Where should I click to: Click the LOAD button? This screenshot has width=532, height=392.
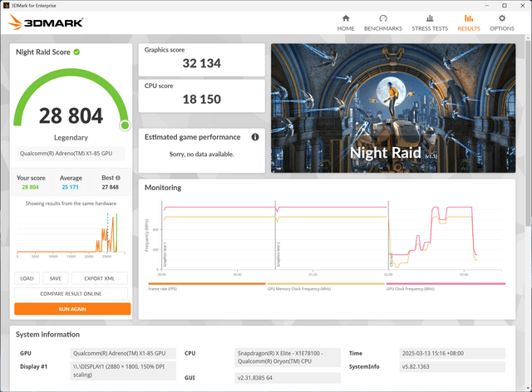coord(27,278)
